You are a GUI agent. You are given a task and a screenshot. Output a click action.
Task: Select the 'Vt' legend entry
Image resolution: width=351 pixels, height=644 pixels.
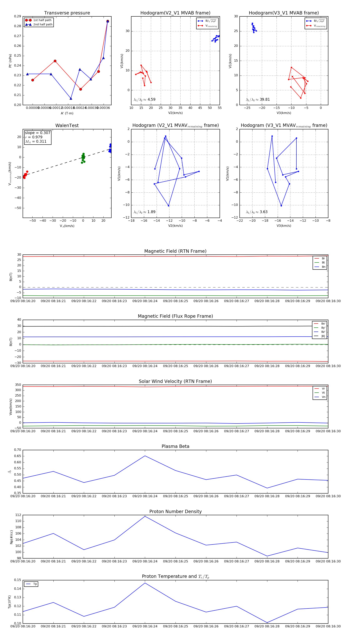(x=320, y=393)
